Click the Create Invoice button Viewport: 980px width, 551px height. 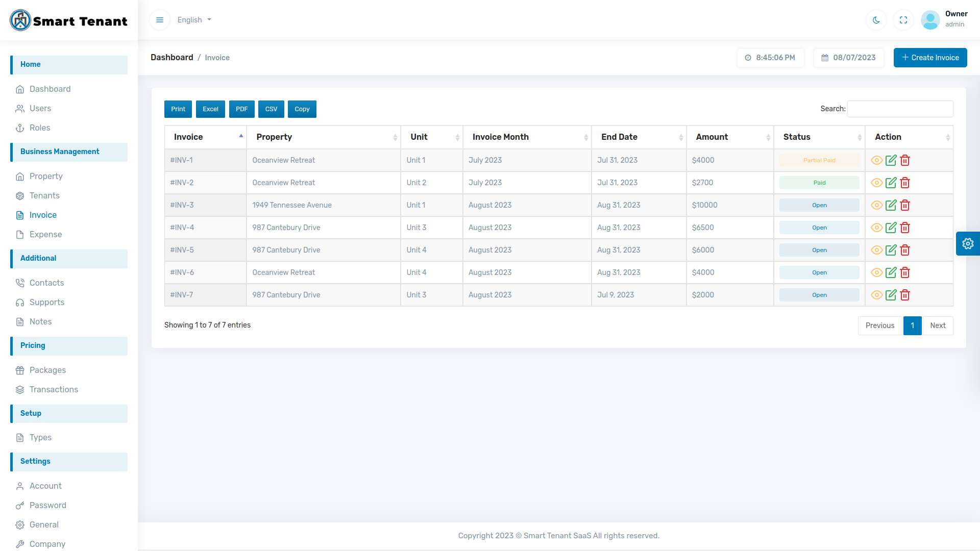click(930, 58)
